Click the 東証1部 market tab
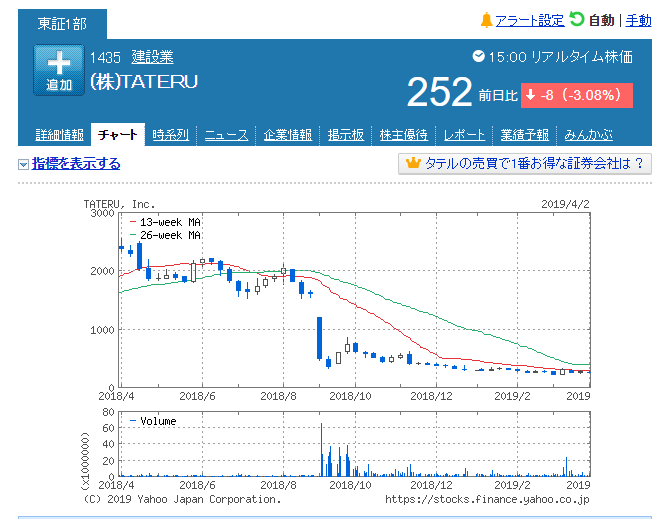 (62, 24)
